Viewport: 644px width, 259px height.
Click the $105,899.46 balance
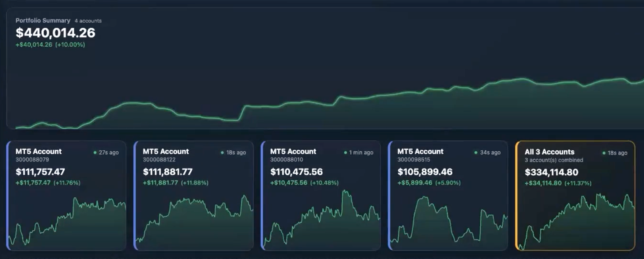coord(425,172)
